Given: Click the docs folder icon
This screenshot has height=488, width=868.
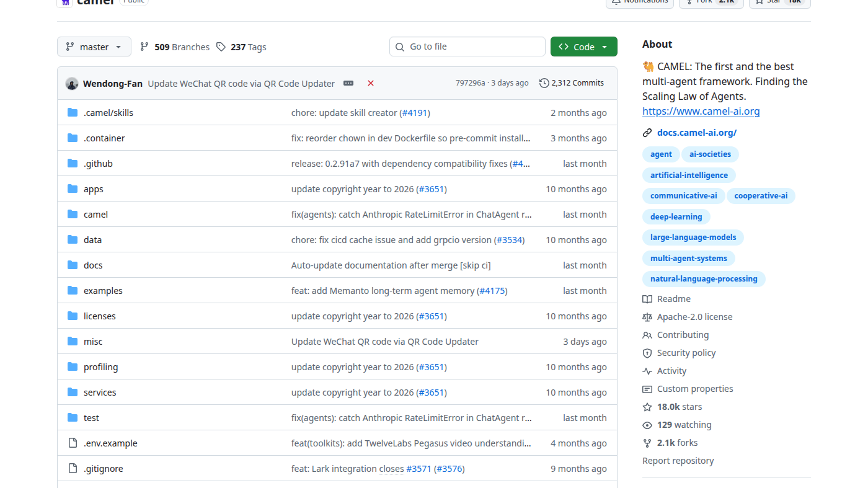Looking at the screenshot, I should click(x=73, y=265).
